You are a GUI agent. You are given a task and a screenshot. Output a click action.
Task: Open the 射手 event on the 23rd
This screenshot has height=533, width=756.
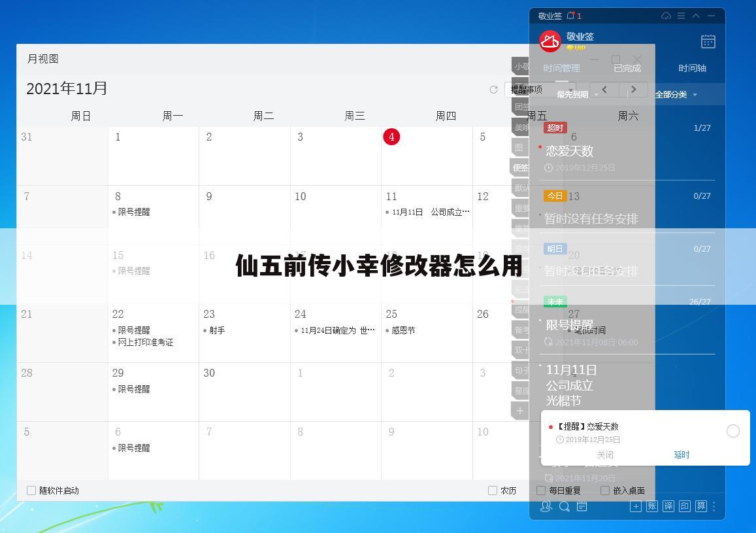pos(214,330)
